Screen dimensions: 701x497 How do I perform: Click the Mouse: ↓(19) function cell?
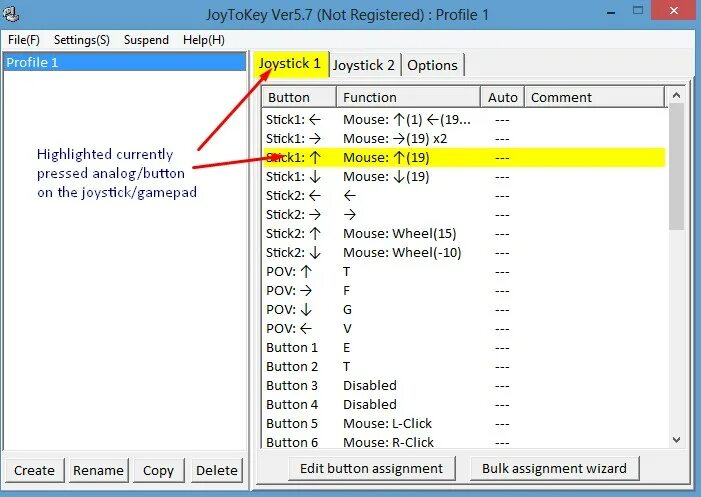pyautogui.click(x=386, y=177)
